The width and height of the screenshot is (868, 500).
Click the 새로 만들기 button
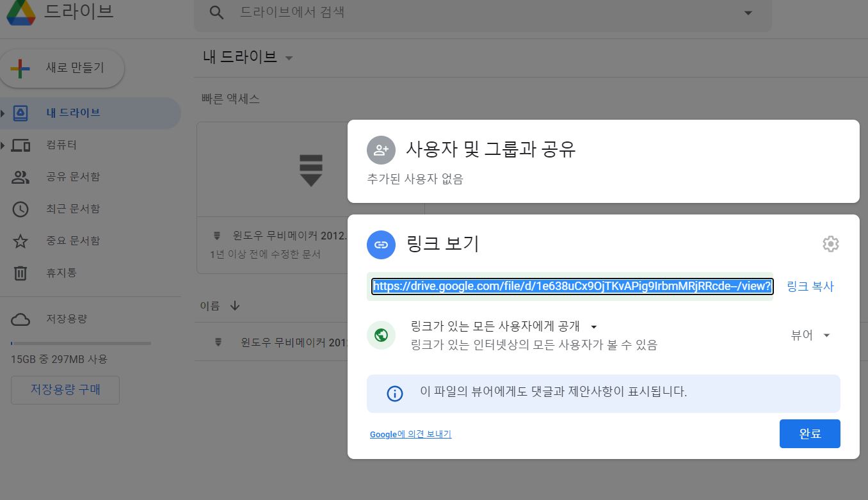coord(62,68)
